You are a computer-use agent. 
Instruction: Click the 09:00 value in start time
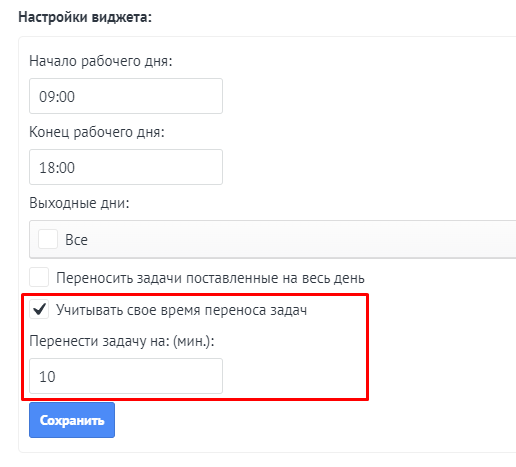click(x=57, y=97)
